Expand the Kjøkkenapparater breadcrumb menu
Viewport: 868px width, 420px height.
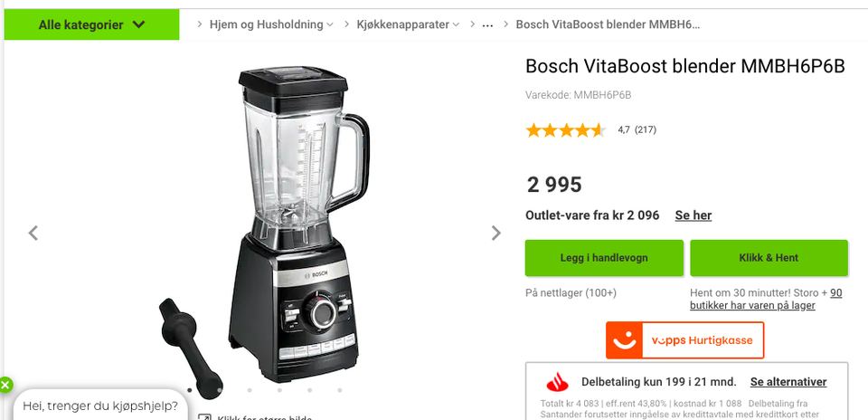pos(408,24)
